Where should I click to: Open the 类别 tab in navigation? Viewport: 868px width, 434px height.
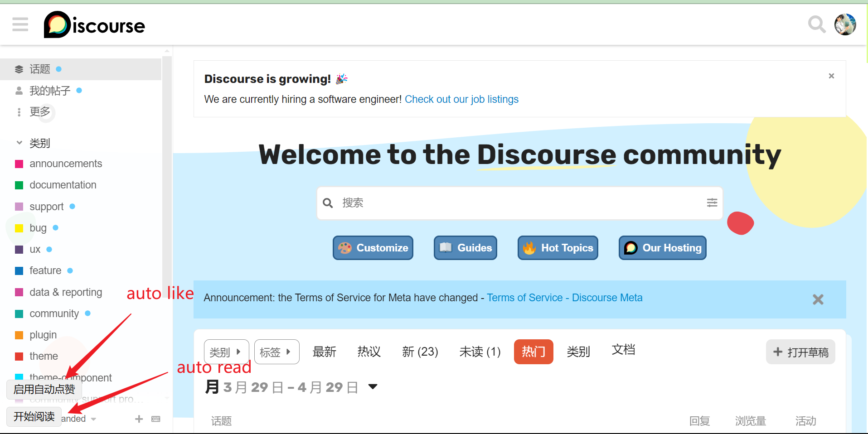(578, 352)
